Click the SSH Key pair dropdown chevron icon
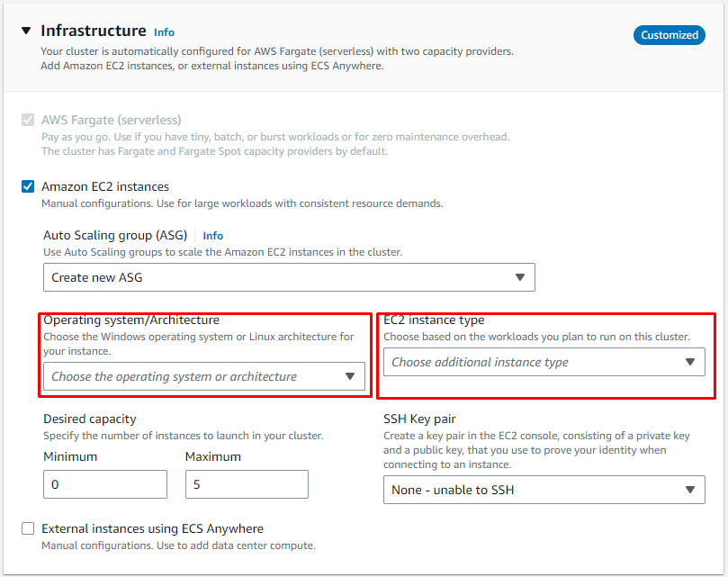 point(689,490)
